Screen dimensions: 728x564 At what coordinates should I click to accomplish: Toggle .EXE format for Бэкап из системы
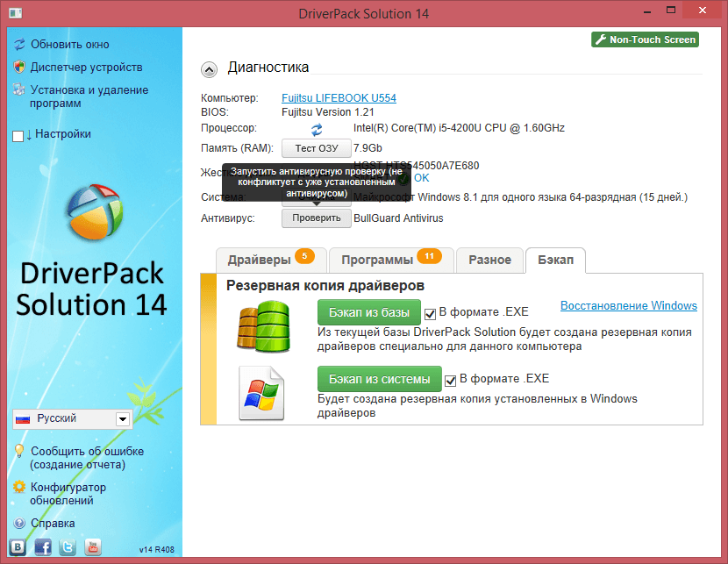coord(450,381)
